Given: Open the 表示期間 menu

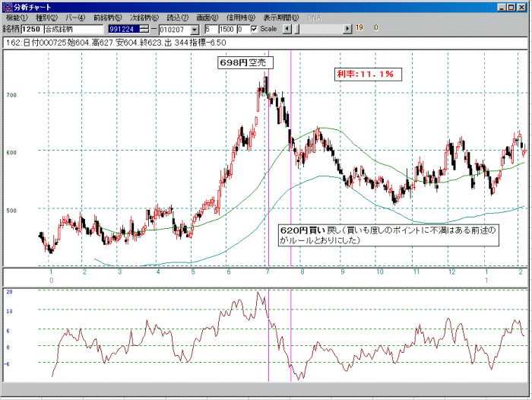Looking at the screenshot, I should tap(277, 17).
